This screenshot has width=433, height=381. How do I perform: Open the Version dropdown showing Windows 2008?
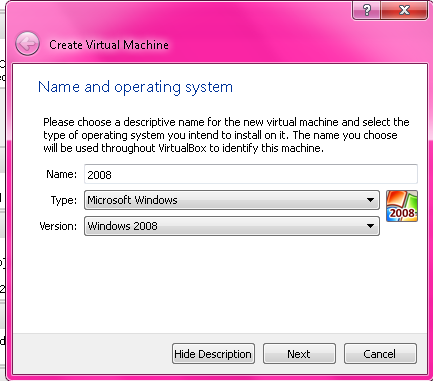click(x=232, y=226)
